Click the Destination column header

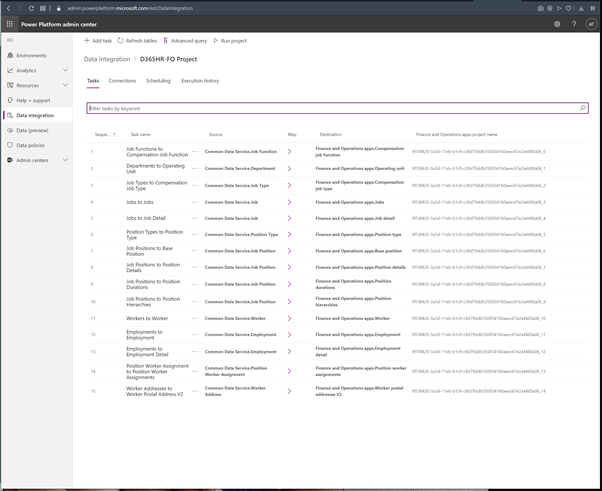point(331,135)
